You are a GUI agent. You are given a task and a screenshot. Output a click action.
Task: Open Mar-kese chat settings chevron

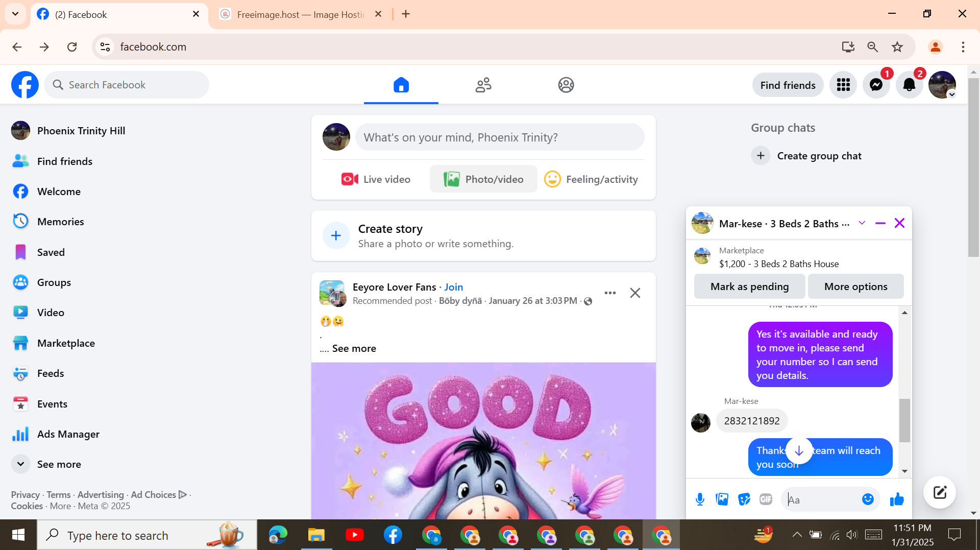click(x=862, y=223)
